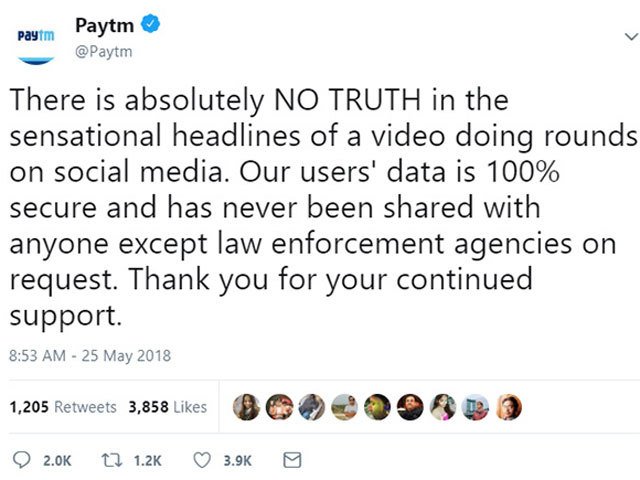Click the 2.0K reply count
This screenshot has width=640, height=480.
[x=57, y=461]
